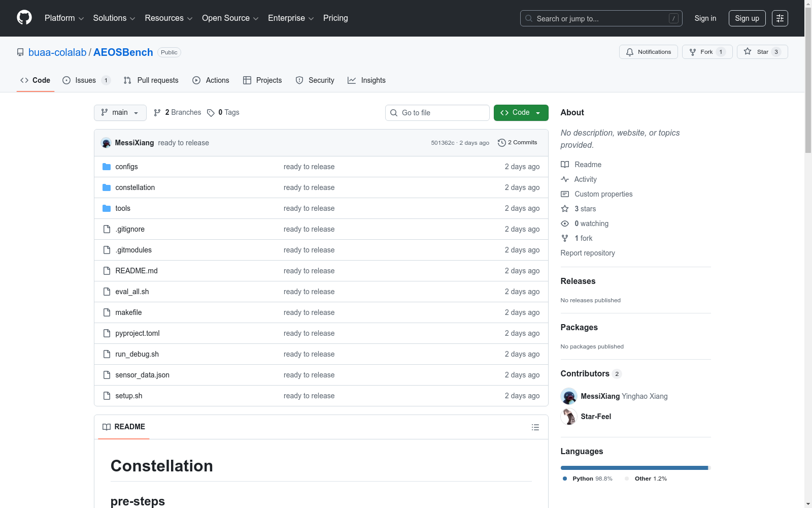
Task: Click the tools folder icon
Action: (107, 208)
